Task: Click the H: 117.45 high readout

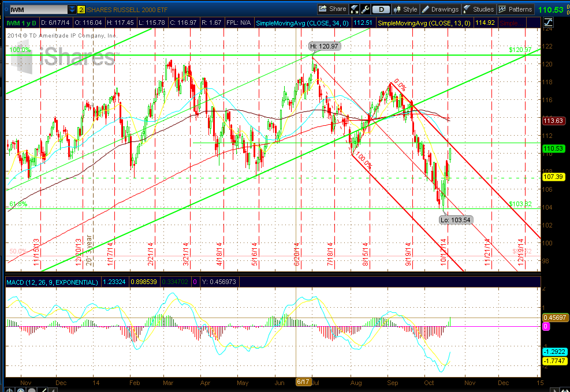Action: [x=120, y=23]
